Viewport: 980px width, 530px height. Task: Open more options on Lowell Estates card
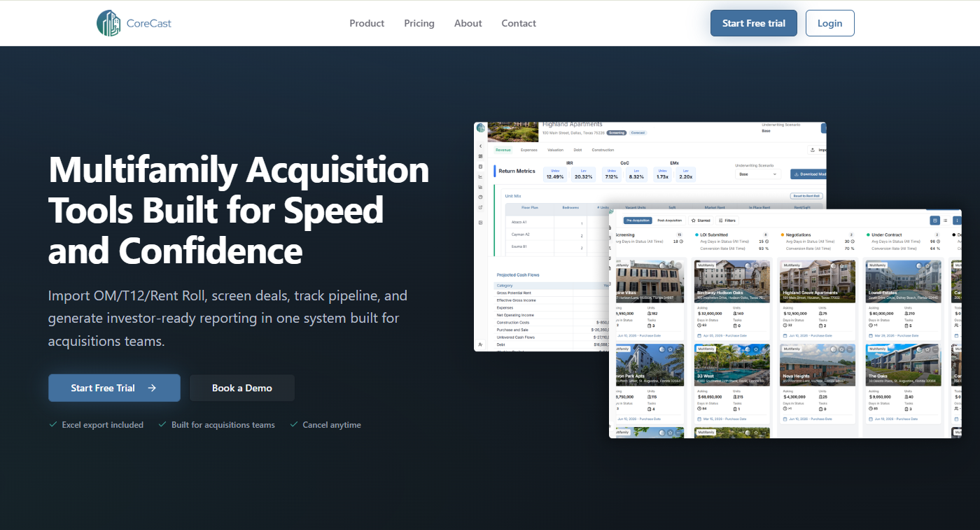coord(936,265)
